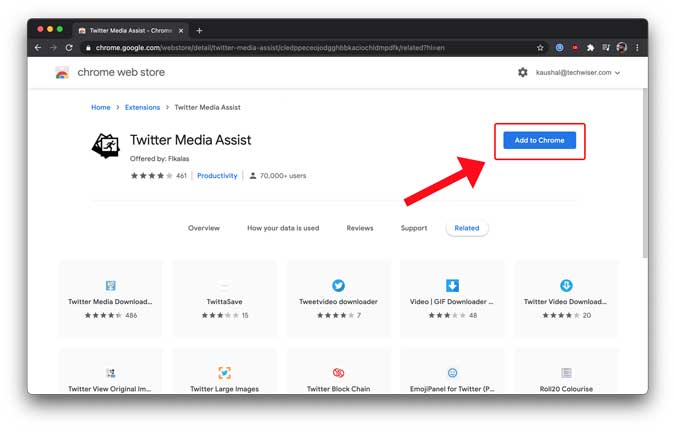Click the Twitter Media Assist star rating

tap(152, 176)
